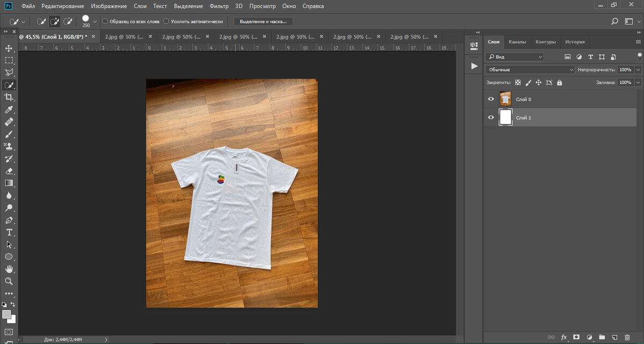Click the trash icon to delete layer
Viewport: 644px width, 344px height.
627,337
